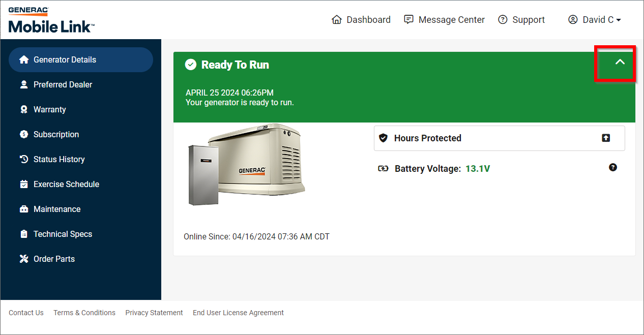Screen dimensions: 644x335
Task: Click the Hours Protected shield icon
Action: coord(383,138)
